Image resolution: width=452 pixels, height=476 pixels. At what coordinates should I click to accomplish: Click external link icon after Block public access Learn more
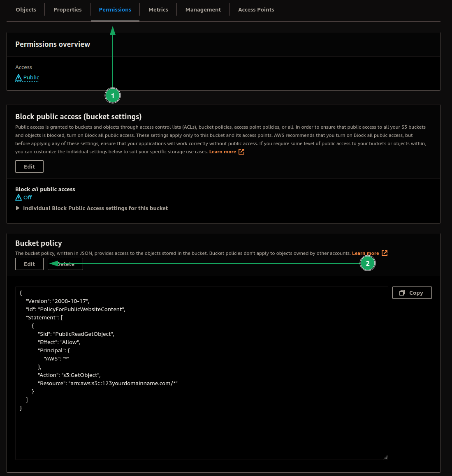click(x=241, y=152)
